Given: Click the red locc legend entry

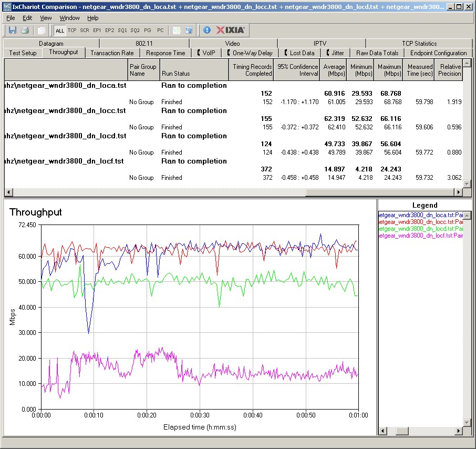Looking at the screenshot, I should (421, 222).
